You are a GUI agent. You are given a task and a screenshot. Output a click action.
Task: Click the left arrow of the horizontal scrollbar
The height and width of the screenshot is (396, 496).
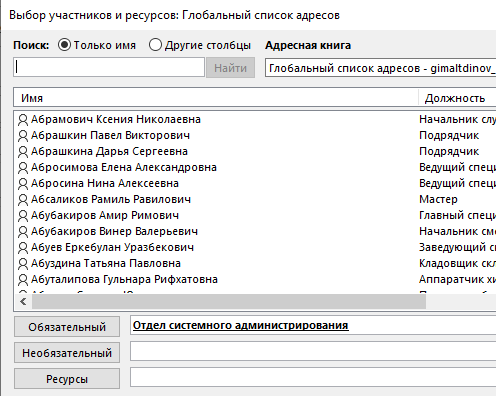coord(23,302)
